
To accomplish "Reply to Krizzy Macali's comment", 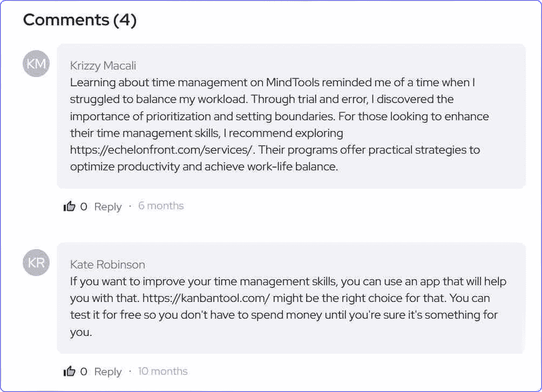I will click(x=108, y=207).
